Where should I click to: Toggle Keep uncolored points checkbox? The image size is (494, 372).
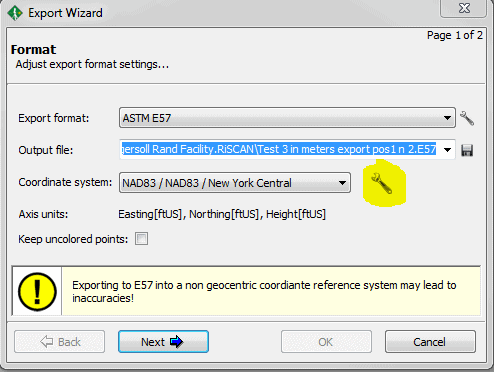pos(141,239)
